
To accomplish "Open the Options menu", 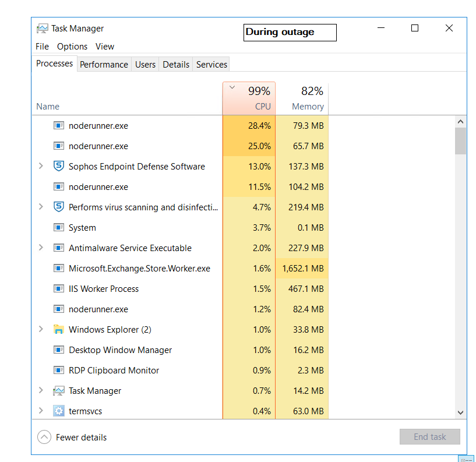I will [x=72, y=47].
